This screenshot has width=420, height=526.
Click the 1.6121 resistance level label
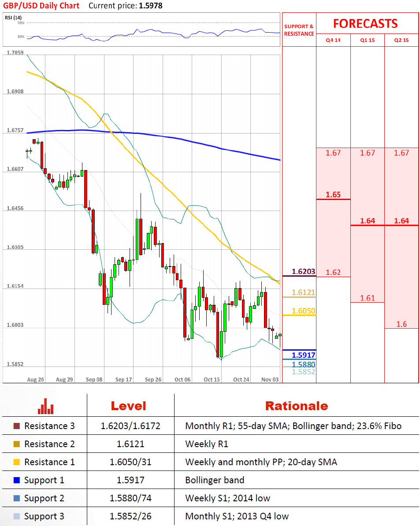[x=303, y=293]
